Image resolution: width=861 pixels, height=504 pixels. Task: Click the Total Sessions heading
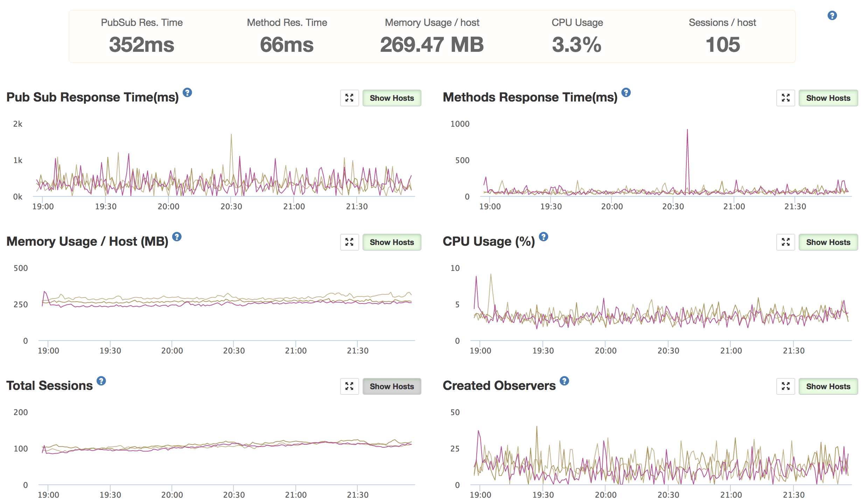tap(49, 386)
